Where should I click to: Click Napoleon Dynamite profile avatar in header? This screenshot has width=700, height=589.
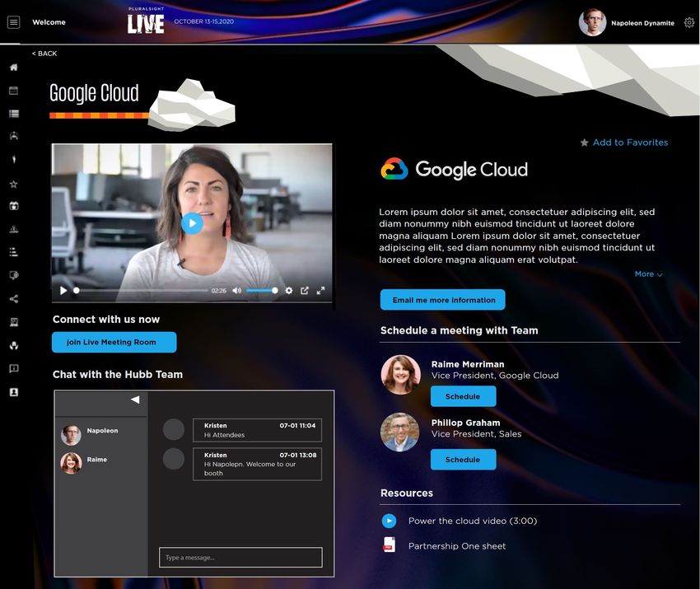592,22
